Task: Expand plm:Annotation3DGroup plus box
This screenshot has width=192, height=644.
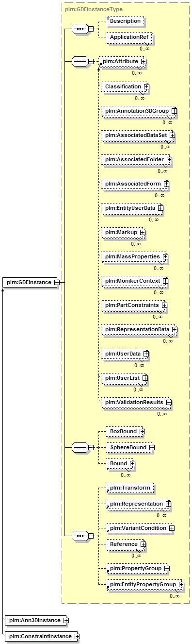Action: point(174,111)
